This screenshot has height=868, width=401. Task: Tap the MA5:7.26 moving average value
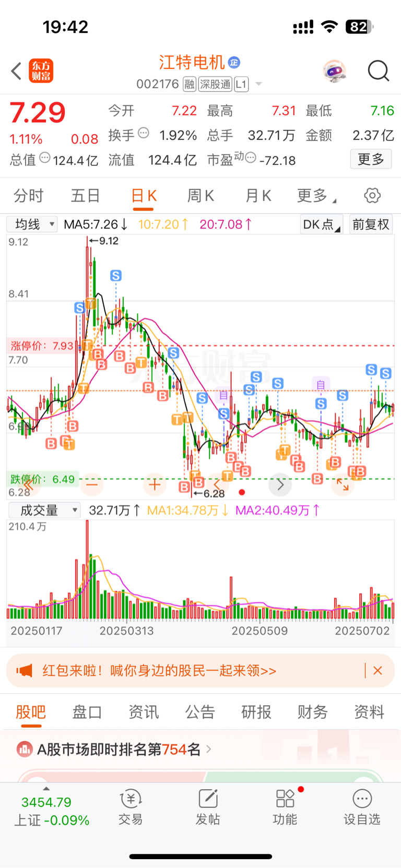96,224
